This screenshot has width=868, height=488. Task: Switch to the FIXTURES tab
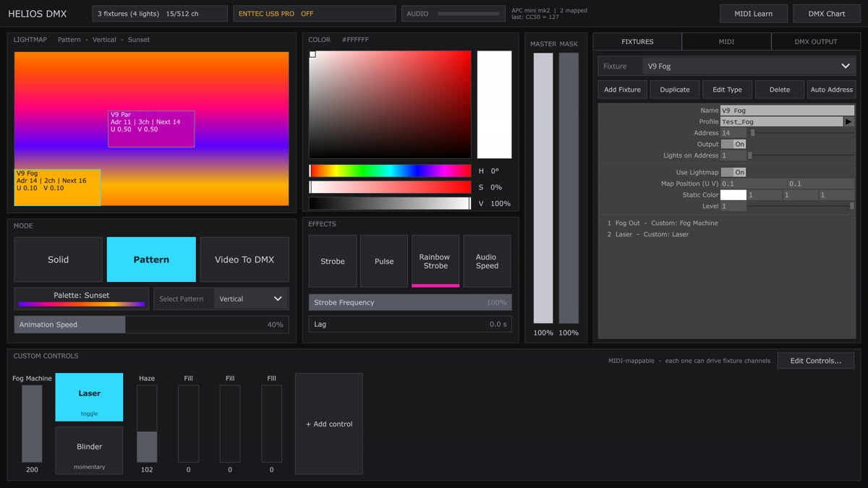(x=637, y=42)
